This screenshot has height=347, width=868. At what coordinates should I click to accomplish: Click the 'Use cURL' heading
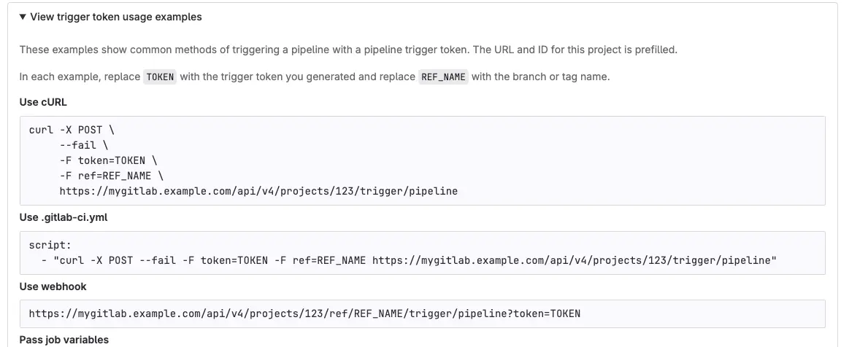43,102
